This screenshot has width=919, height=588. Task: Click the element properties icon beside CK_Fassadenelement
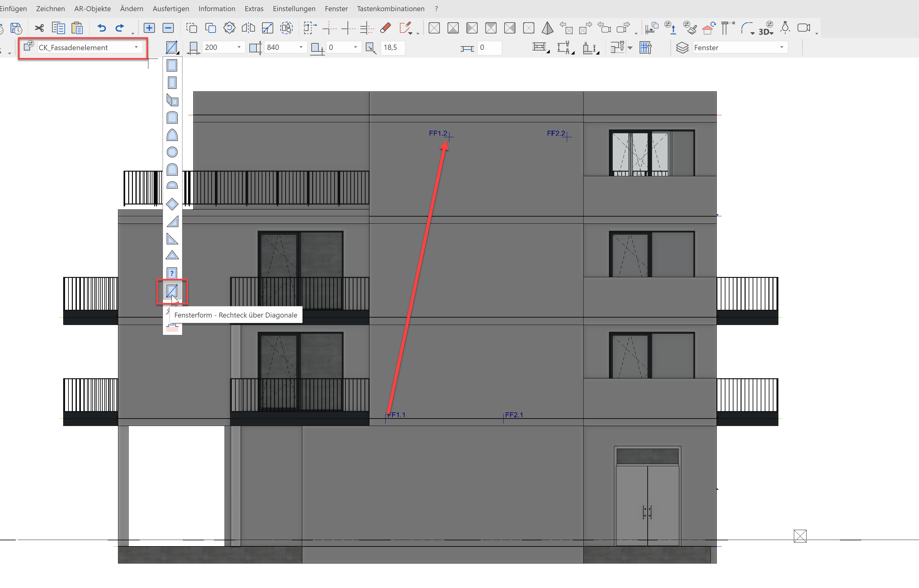(x=28, y=46)
